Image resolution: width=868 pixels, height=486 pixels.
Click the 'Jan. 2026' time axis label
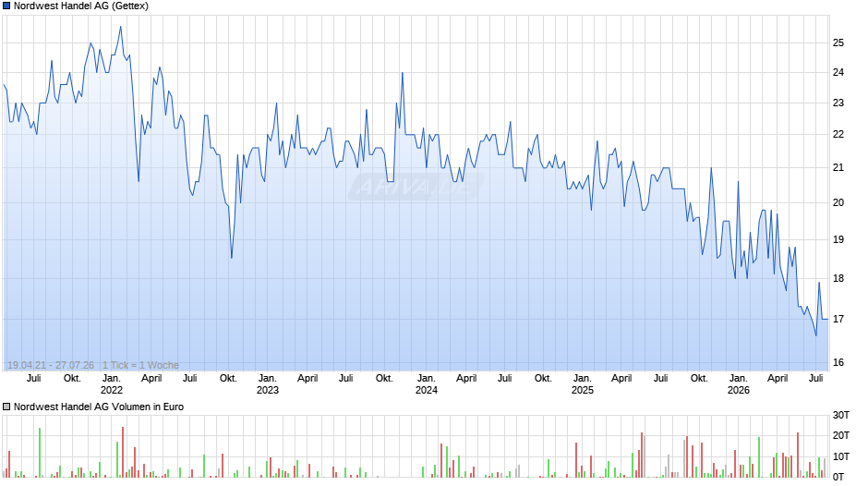coord(739,384)
